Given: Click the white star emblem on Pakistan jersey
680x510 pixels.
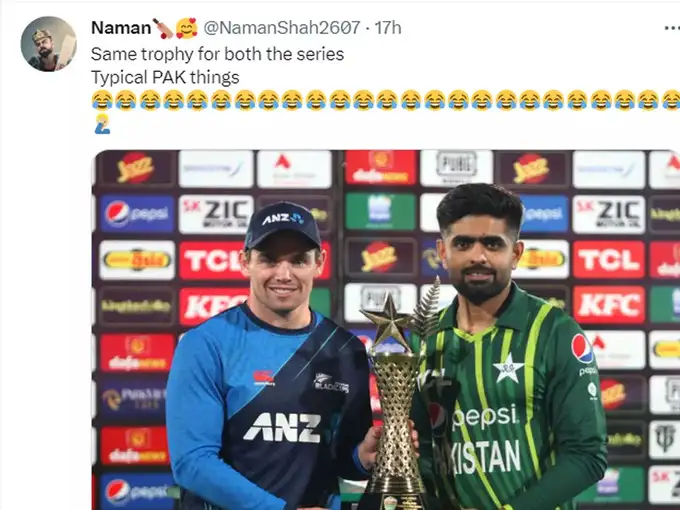Looking at the screenshot, I should pos(508,368).
